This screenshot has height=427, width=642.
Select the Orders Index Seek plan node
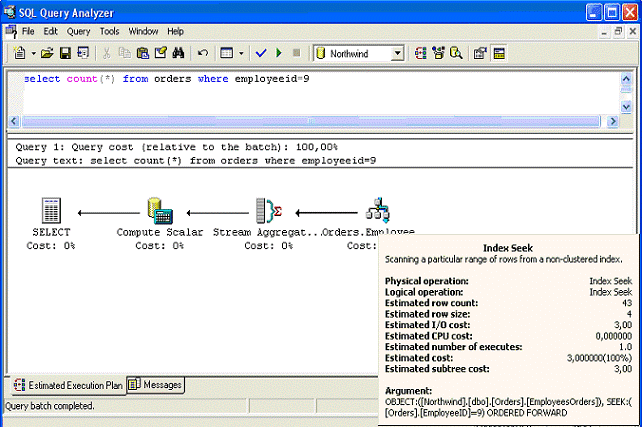pyautogui.click(x=378, y=210)
